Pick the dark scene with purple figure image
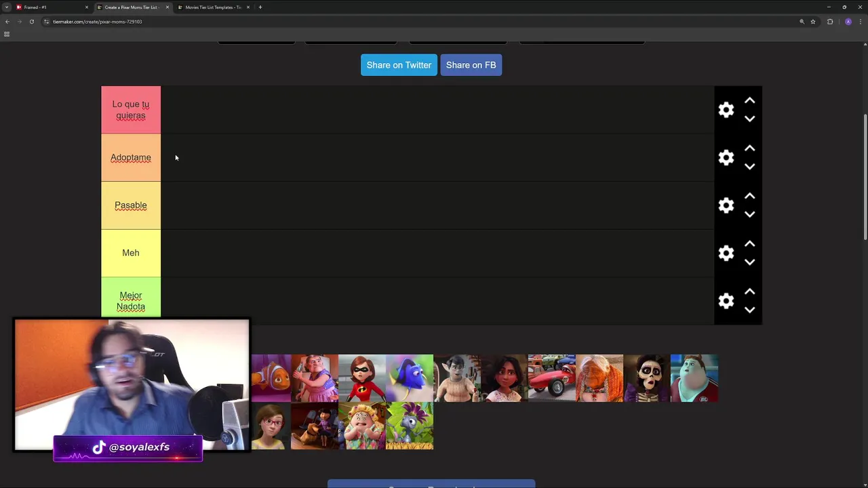 coord(315,426)
